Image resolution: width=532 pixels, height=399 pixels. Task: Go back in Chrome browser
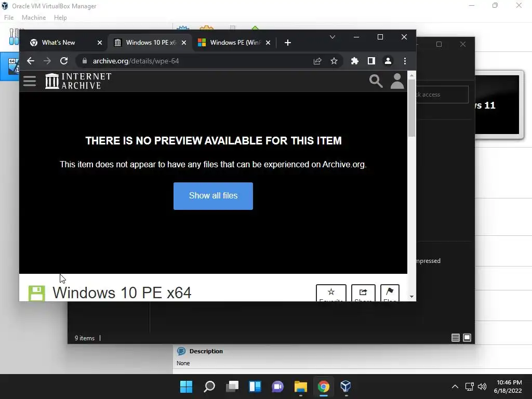[31, 61]
